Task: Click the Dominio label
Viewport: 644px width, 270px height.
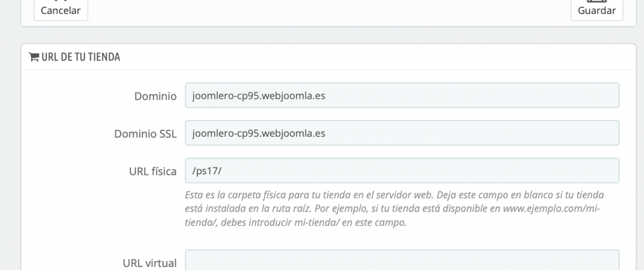Action: coord(155,96)
